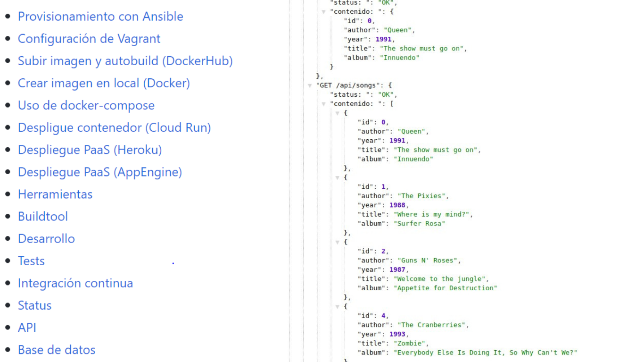Collapse the array object above The Pixies entry

[x=338, y=113]
